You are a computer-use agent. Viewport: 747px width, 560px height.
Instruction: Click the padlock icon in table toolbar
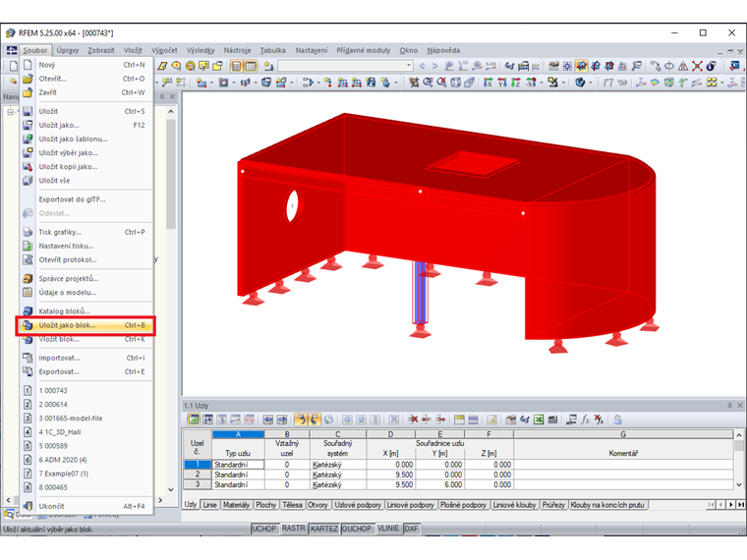[x=618, y=420]
